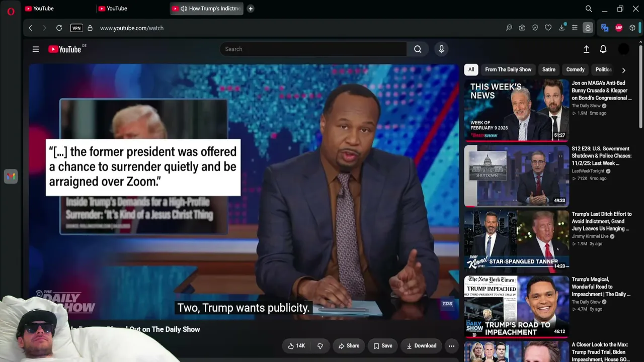The image size is (644, 362).
Task: Take a snapshot with the camera icon
Action: 522,28
